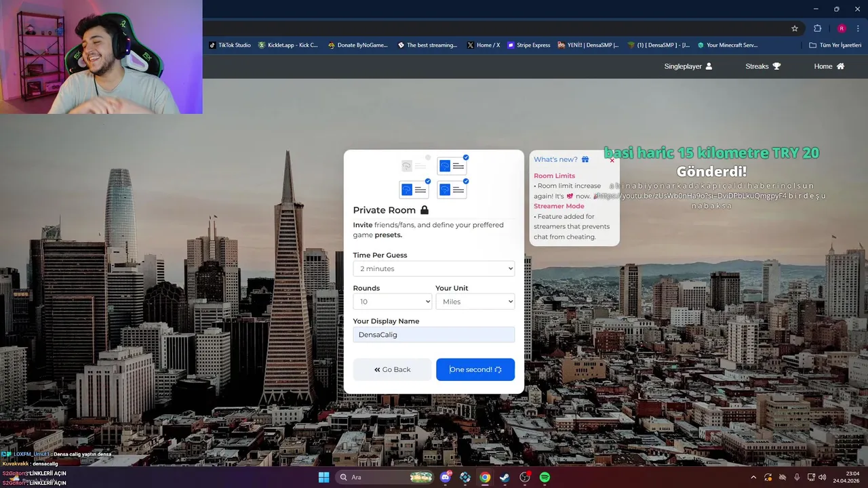Click the microphone tray icon

[x=797, y=477]
